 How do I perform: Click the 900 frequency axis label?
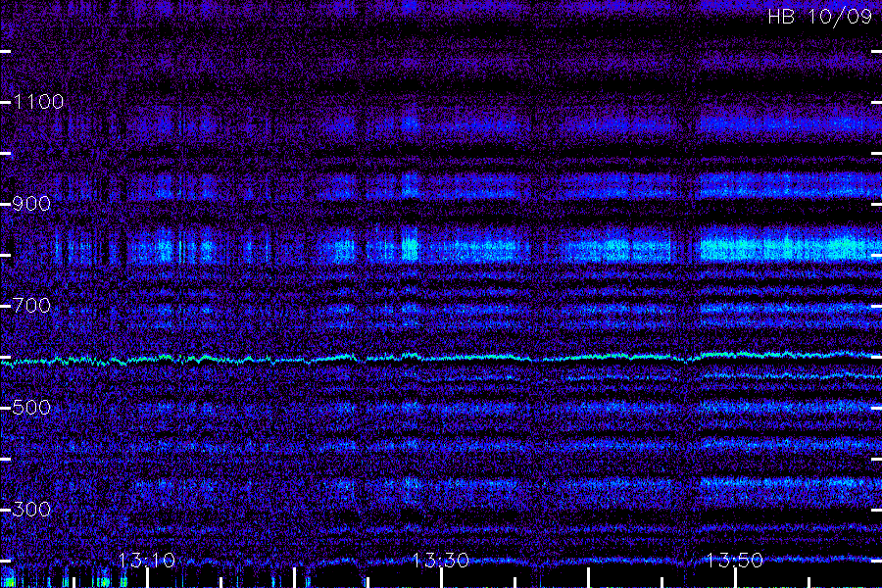(x=31, y=204)
